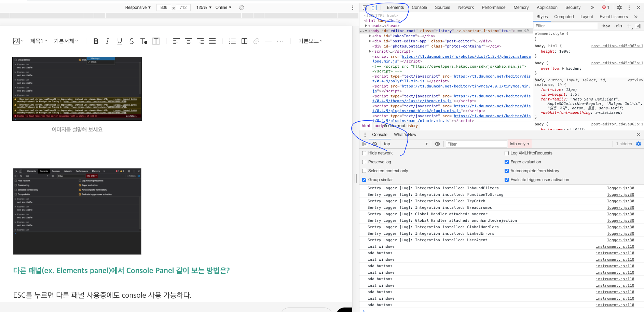The width and height of the screenshot is (644, 312).
Task: Open device toolbar more options
Action: coord(353,8)
